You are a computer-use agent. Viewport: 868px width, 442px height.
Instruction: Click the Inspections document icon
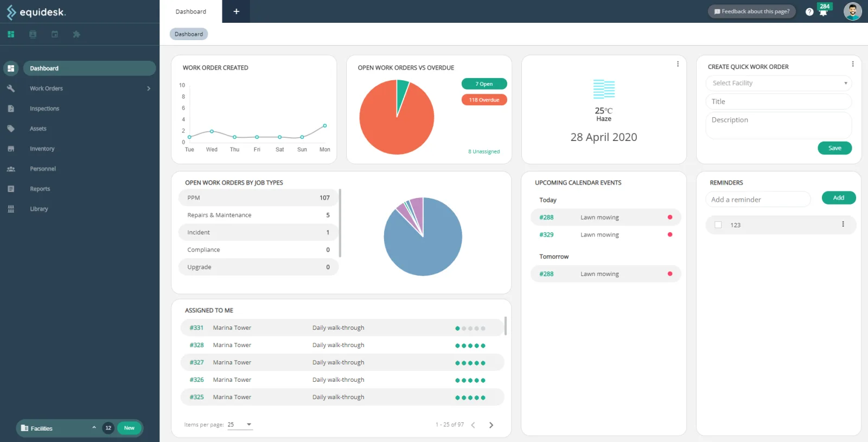[x=11, y=108]
